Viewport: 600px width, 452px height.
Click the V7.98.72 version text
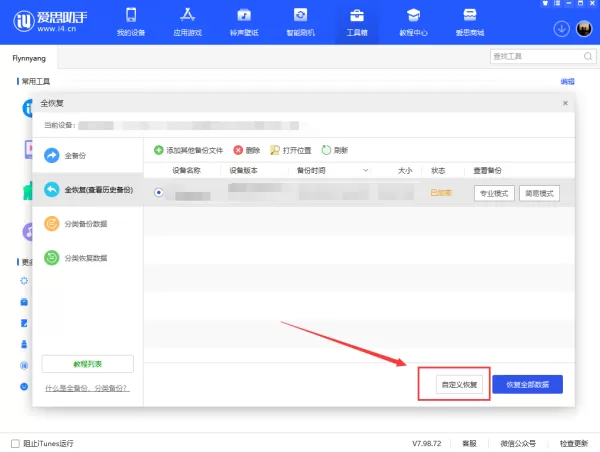pos(426,444)
